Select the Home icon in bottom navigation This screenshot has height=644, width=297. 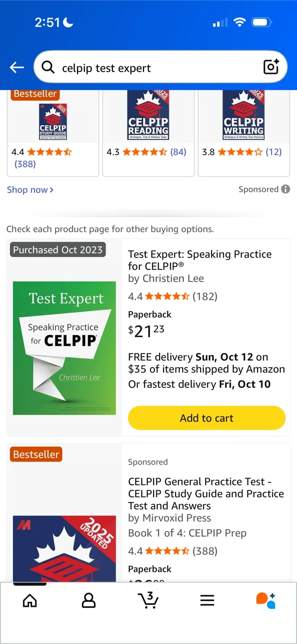(30, 601)
